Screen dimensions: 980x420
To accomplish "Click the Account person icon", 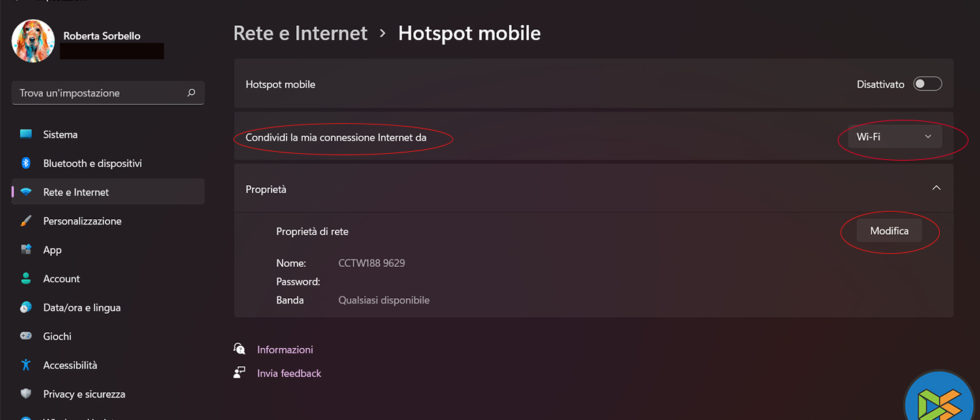I will click(26, 279).
